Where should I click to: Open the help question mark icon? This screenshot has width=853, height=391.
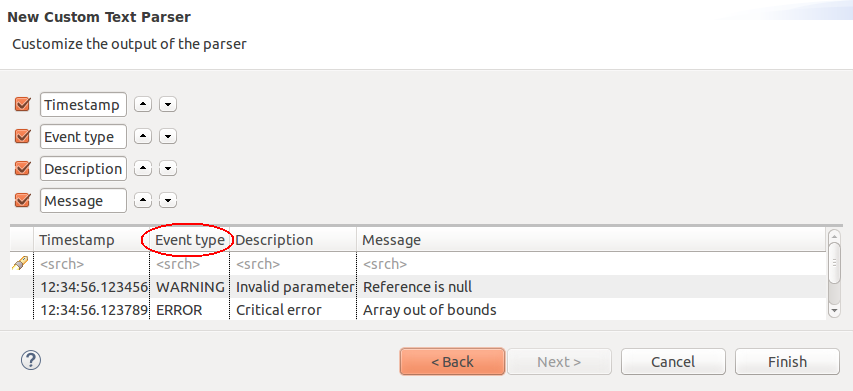(x=31, y=360)
